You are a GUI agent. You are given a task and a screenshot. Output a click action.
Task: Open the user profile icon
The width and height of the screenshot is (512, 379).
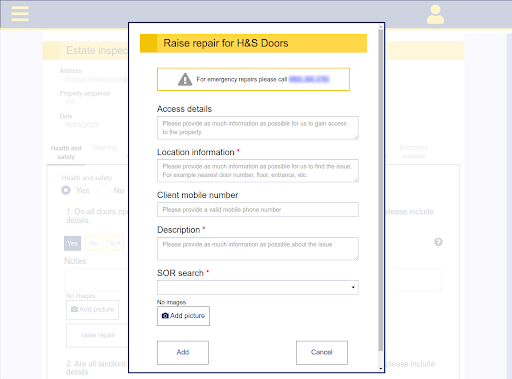pos(435,14)
